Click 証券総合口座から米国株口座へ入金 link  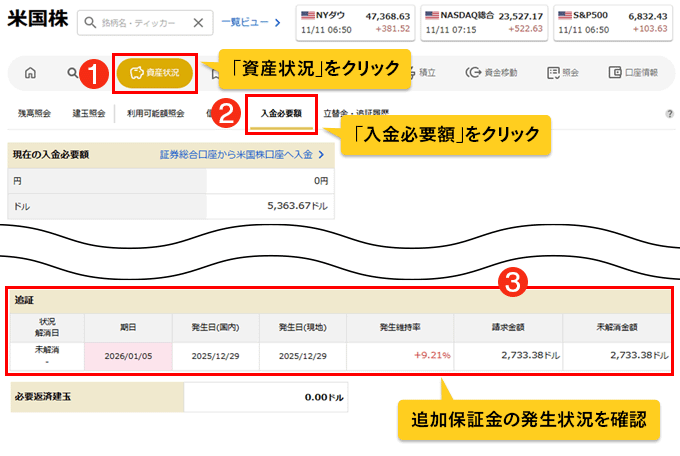242,155
